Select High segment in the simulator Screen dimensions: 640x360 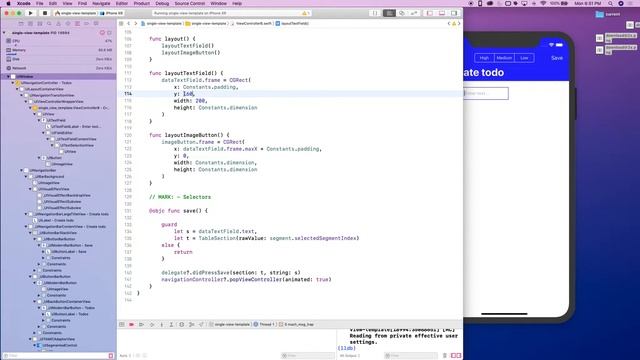click(x=484, y=58)
